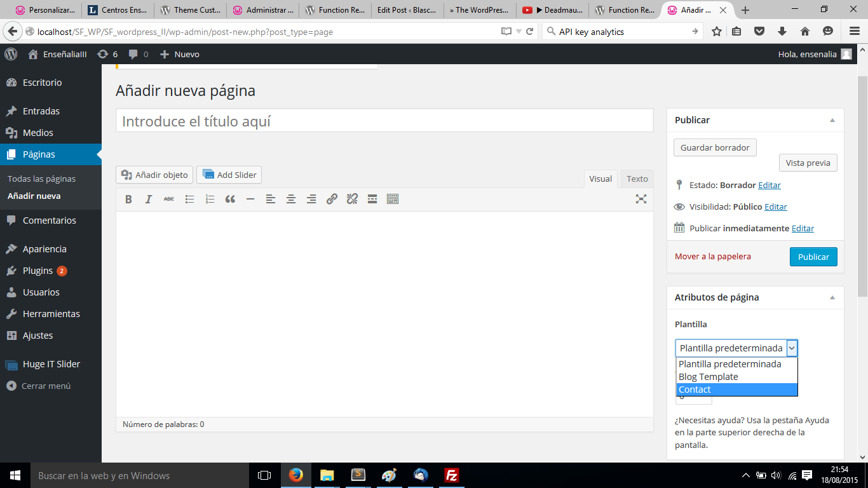This screenshot has height=488, width=868.
Task: Click the page title input field
Action: coord(384,121)
